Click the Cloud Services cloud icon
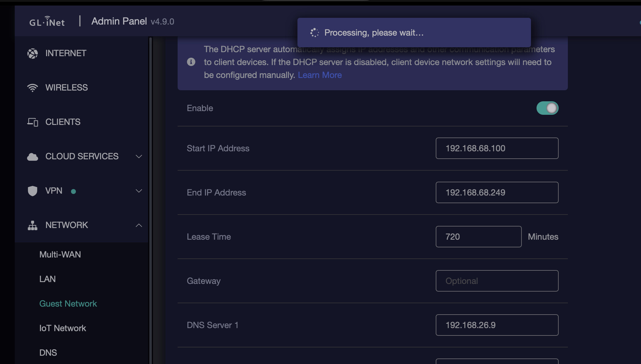Image resolution: width=641 pixels, height=364 pixels. (x=33, y=157)
